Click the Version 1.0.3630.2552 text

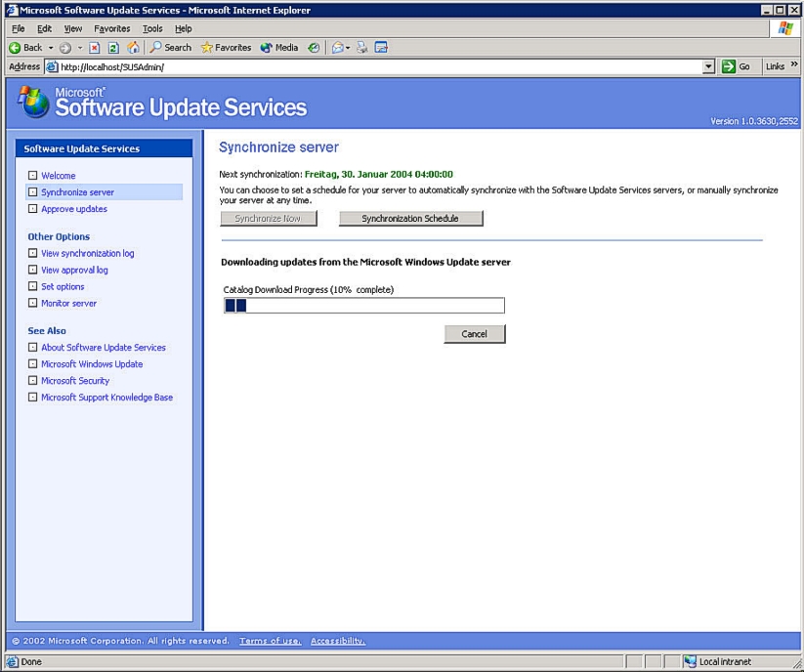tap(754, 121)
